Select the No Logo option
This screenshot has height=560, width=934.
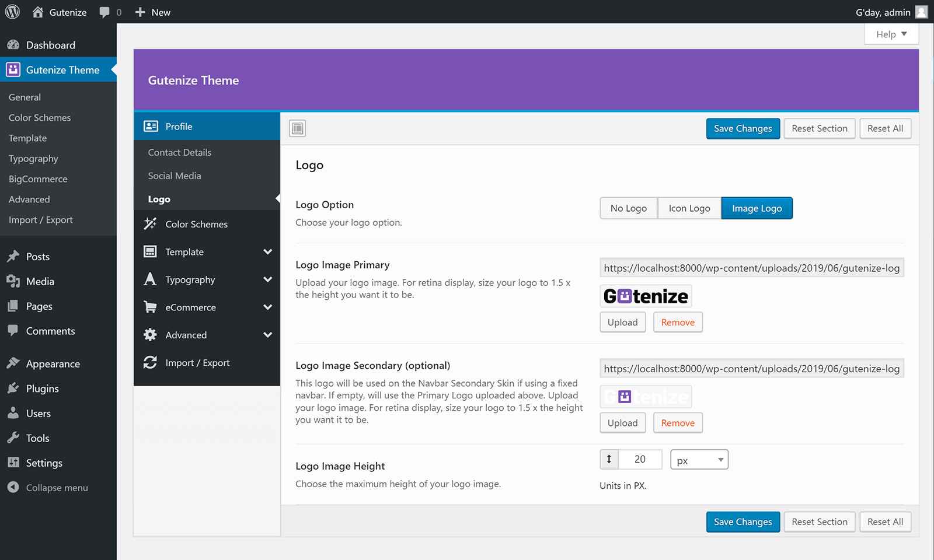coord(628,208)
